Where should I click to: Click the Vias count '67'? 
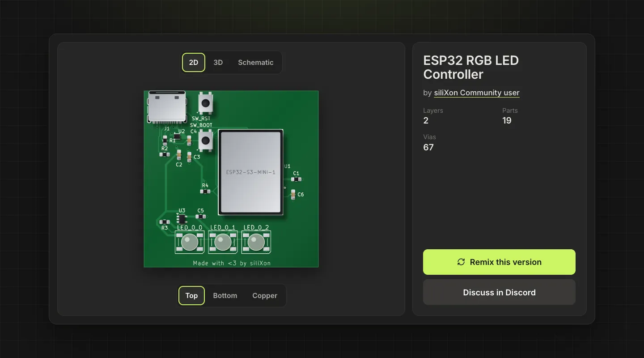click(428, 147)
